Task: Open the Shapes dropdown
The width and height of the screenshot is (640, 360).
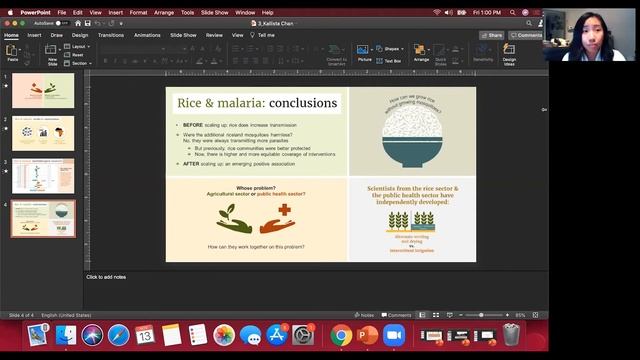Action: point(390,49)
